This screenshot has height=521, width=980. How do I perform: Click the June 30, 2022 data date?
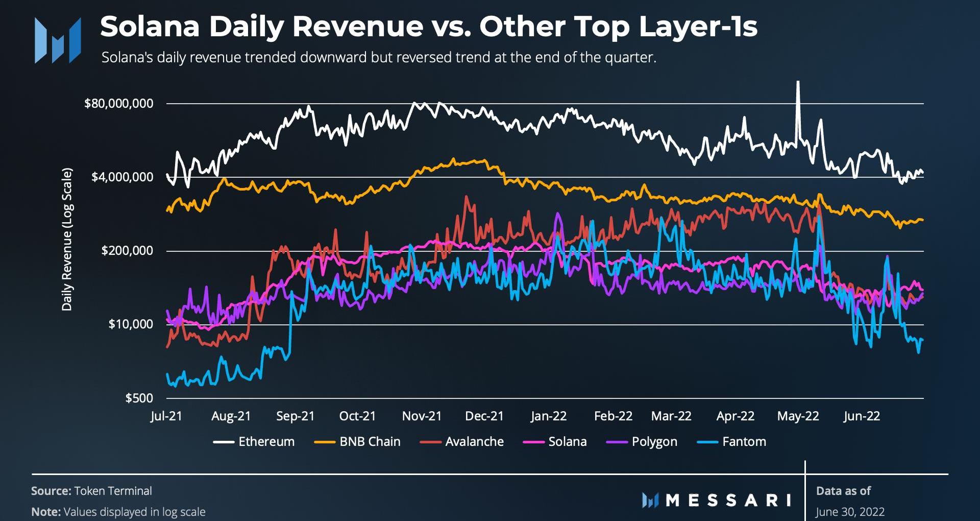[x=850, y=512]
